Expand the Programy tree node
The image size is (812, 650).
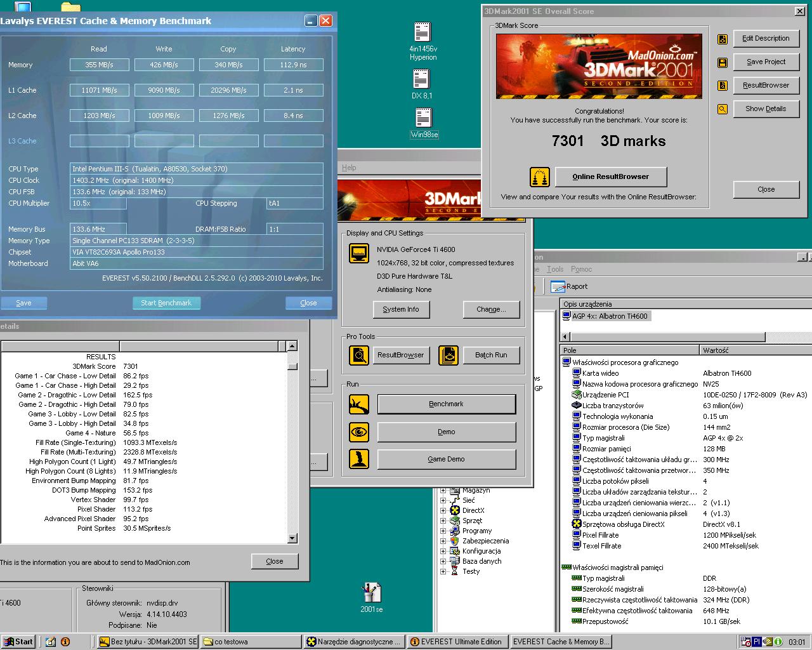tap(443, 531)
